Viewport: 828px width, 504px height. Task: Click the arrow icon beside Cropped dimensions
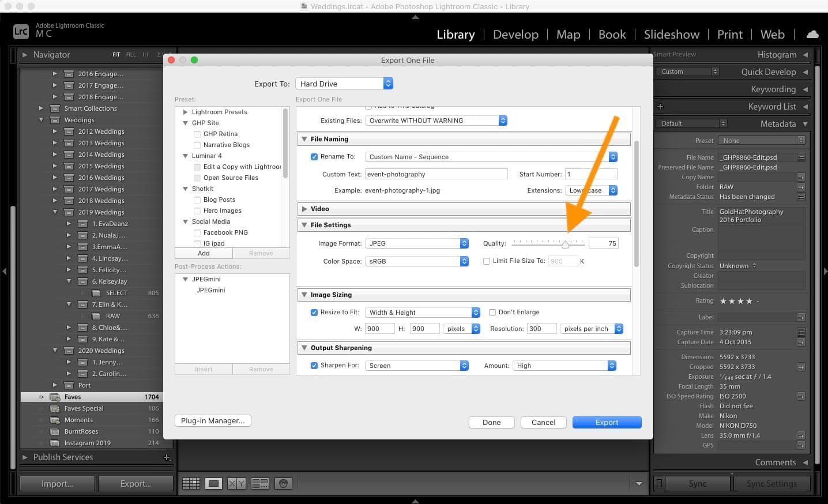click(x=801, y=367)
